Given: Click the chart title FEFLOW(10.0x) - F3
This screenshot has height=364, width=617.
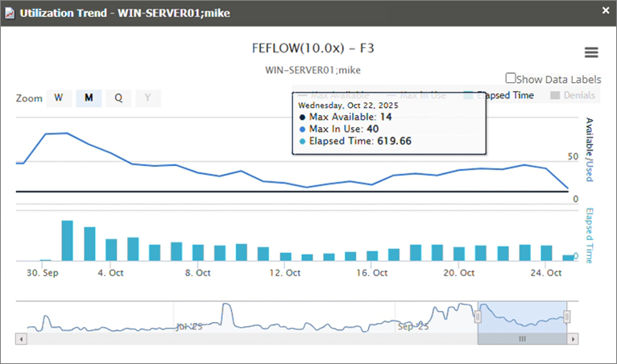Looking at the screenshot, I should click(313, 48).
